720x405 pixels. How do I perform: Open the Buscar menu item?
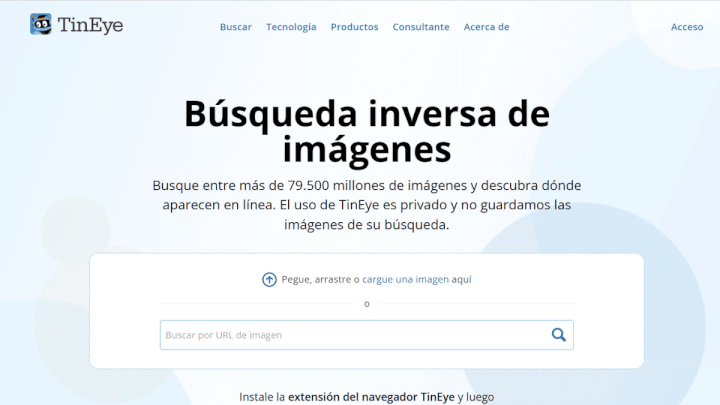[236, 27]
